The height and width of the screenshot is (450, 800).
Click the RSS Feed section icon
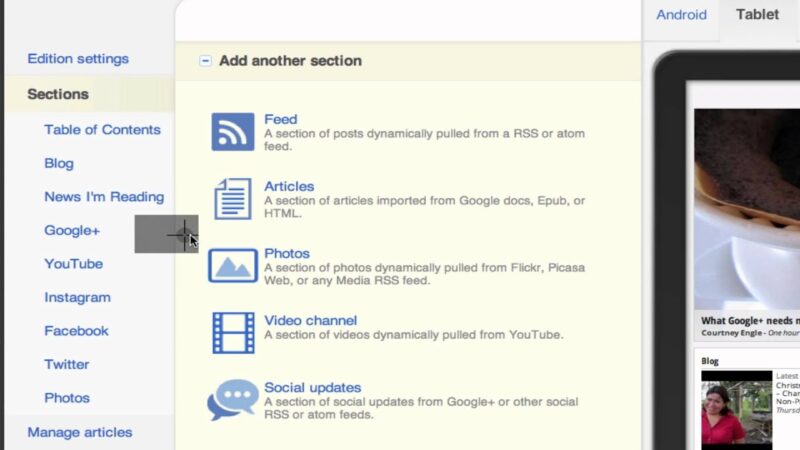point(233,132)
